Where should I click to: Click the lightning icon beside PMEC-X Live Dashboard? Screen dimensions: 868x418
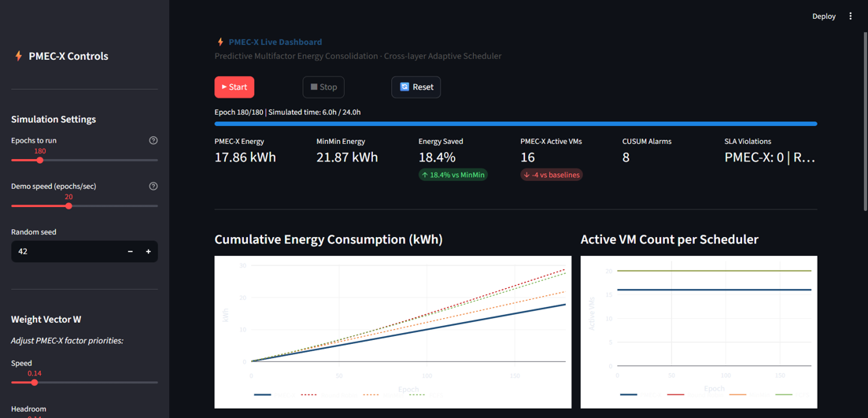(220, 42)
